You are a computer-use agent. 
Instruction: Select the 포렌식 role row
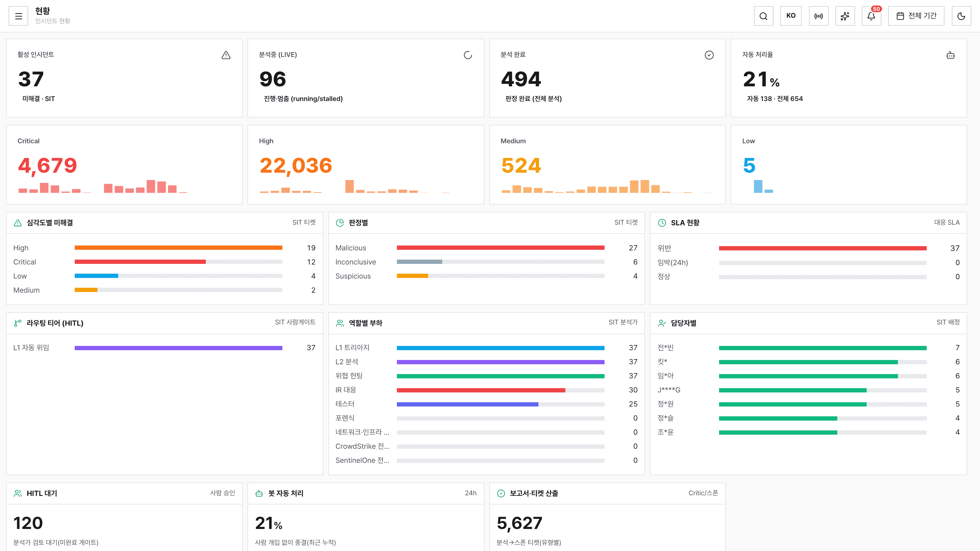click(486, 418)
